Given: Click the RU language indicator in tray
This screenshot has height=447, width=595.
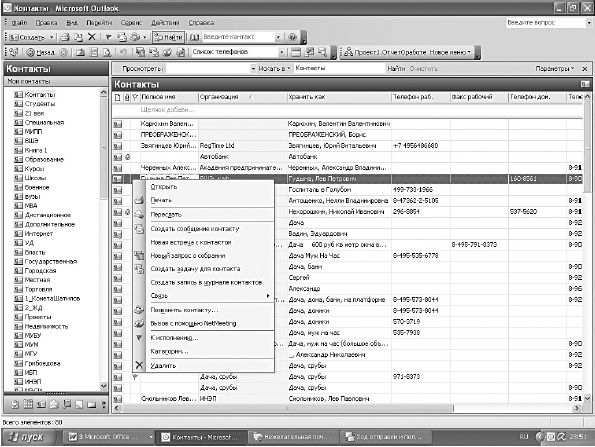Looking at the screenshot, I should pos(524,437).
